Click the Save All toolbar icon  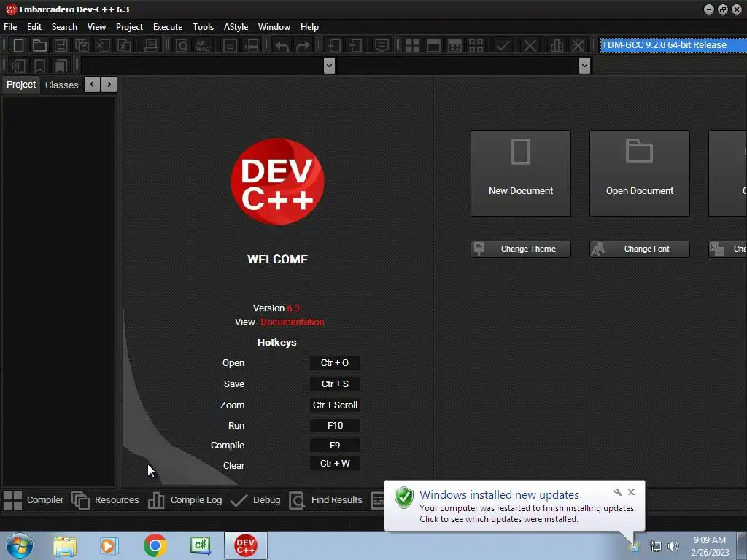pos(82,46)
